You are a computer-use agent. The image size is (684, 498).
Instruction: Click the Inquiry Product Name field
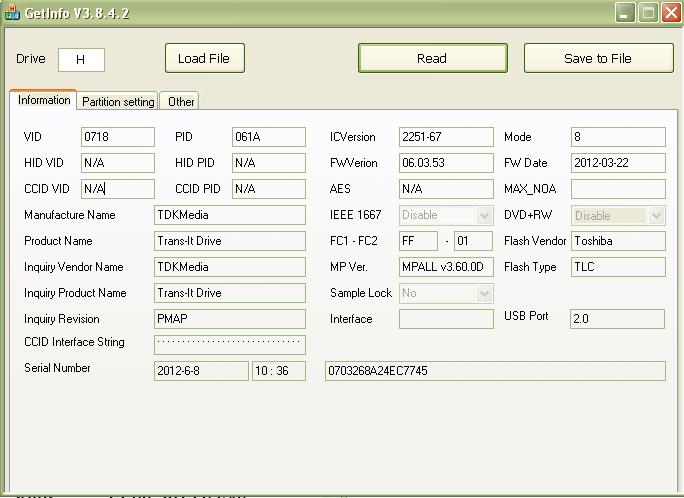(x=230, y=293)
